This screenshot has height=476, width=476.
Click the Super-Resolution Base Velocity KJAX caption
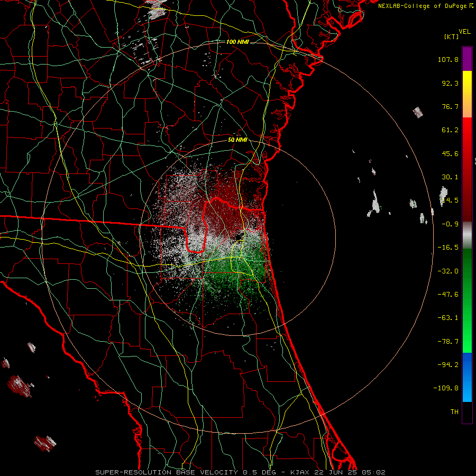coord(241,472)
